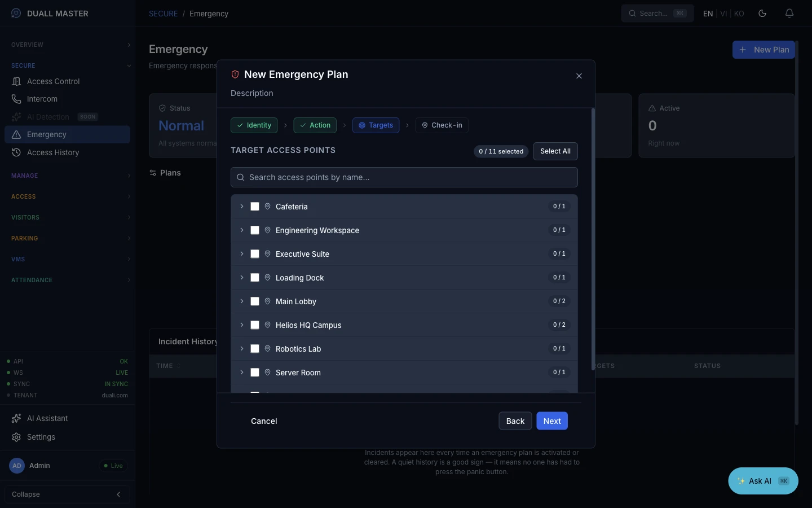The height and width of the screenshot is (508, 812).
Task: Click the Settings gear icon
Action: tap(16, 437)
